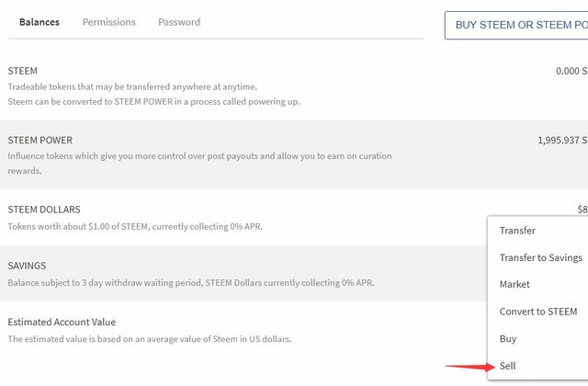Screen dimensions: 588x386
Task: Open the Password tab
Action: pyautogui.click(x=179, y=22)
